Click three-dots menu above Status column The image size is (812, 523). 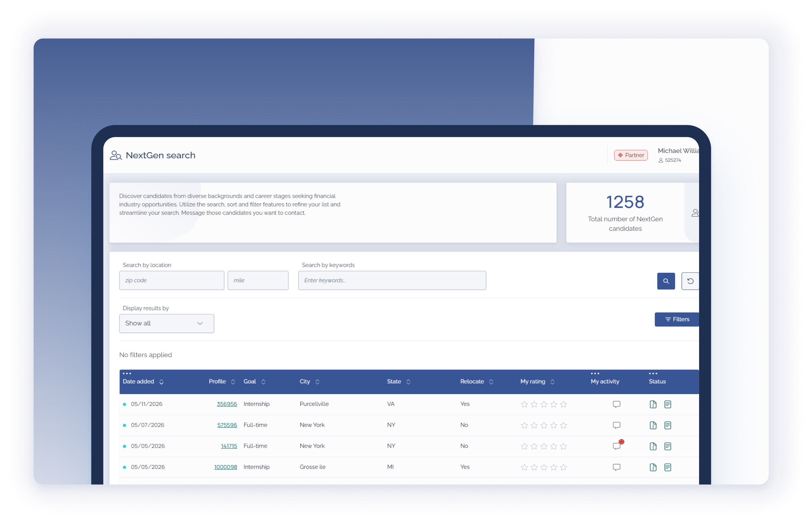click(x=653, y=373)
